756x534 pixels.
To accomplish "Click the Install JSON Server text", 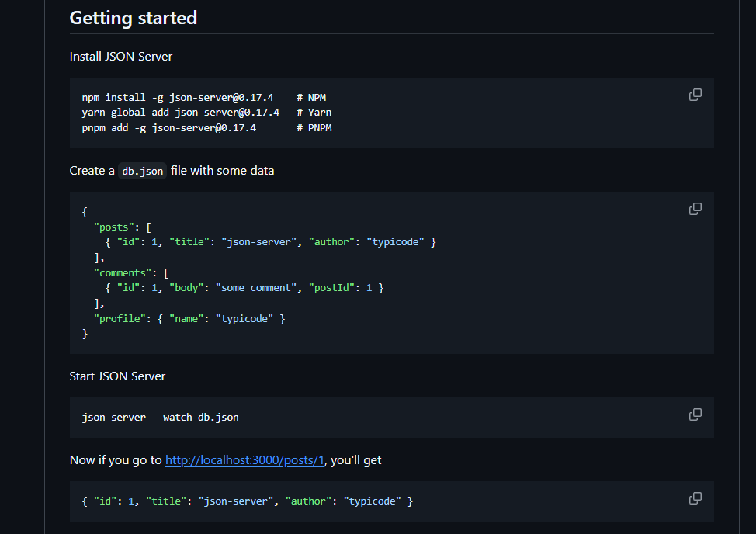I will [121, 56].
